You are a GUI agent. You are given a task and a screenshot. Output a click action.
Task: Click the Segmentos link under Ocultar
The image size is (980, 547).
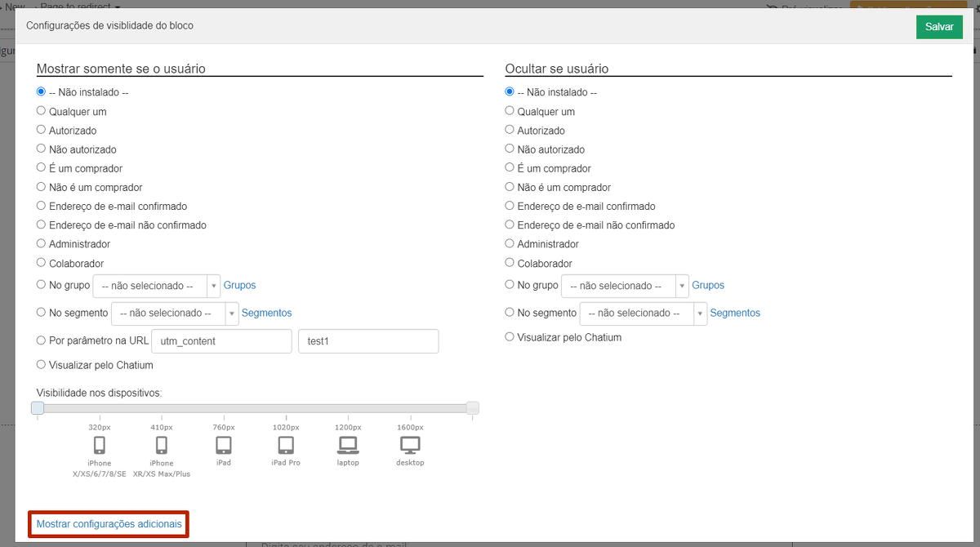click(x=735, y=313)
